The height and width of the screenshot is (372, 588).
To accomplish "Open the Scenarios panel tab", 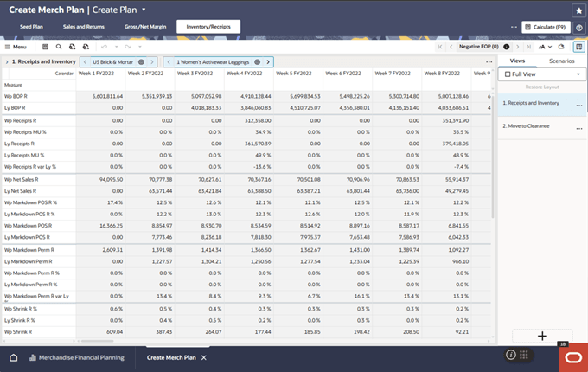I will (x=562, y=61).
